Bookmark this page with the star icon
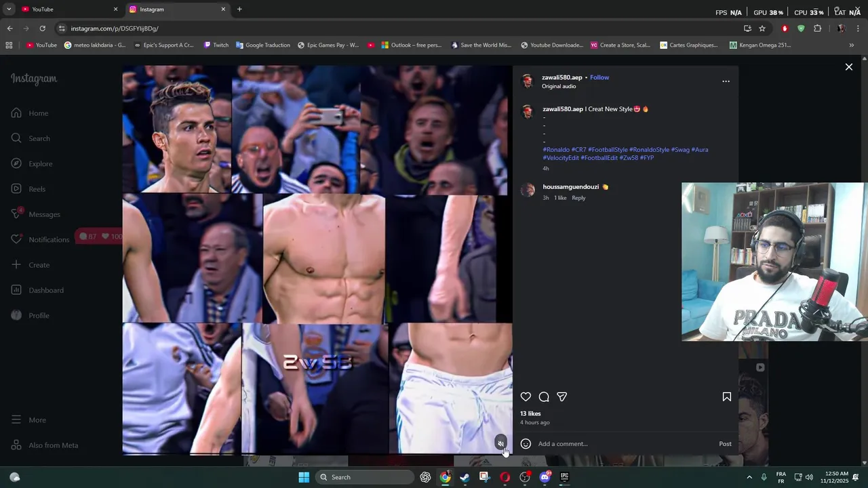Image resolution: width=868 pixels, height=488 pixels. [762, 28]
